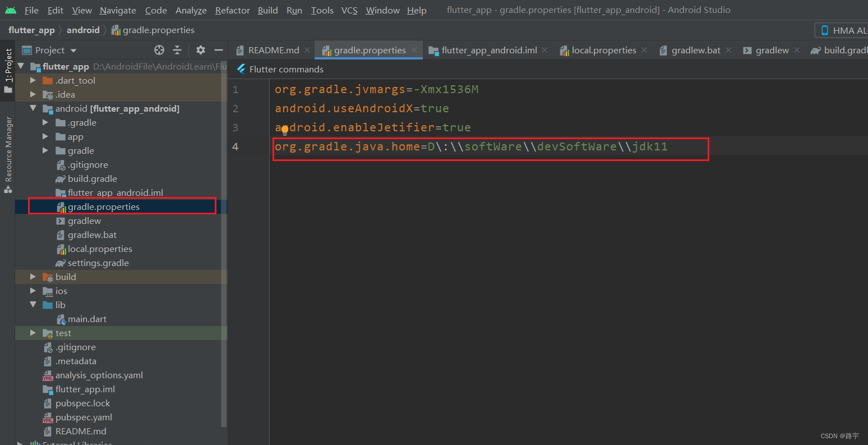Click gradle.properties breadcrumb in navigation bar
868x445 pixels.
pos(153,30)
